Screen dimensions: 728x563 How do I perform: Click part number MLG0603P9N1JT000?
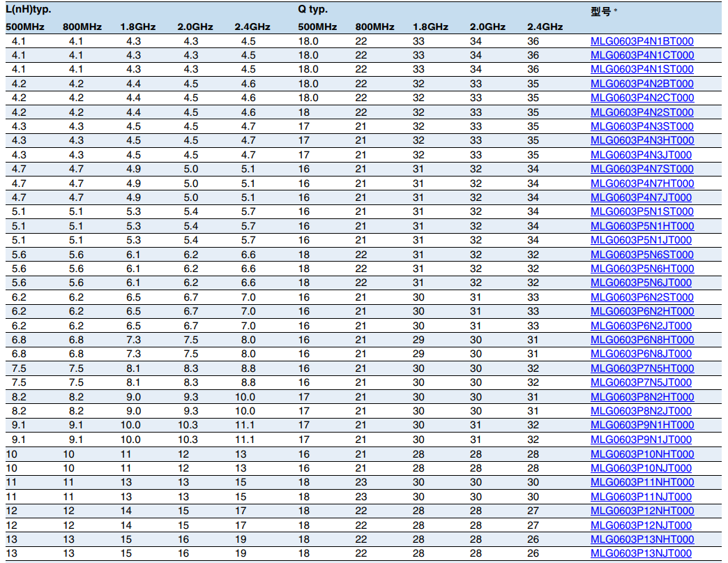click(641, 440)
